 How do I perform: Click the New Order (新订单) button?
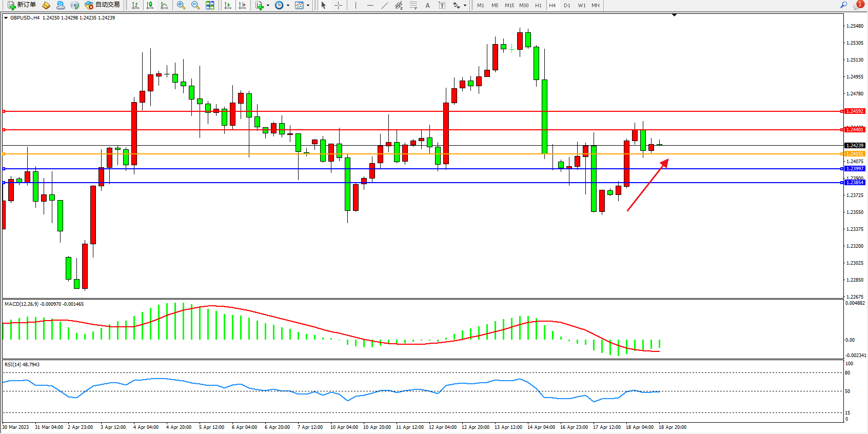[x=22, y=5]
